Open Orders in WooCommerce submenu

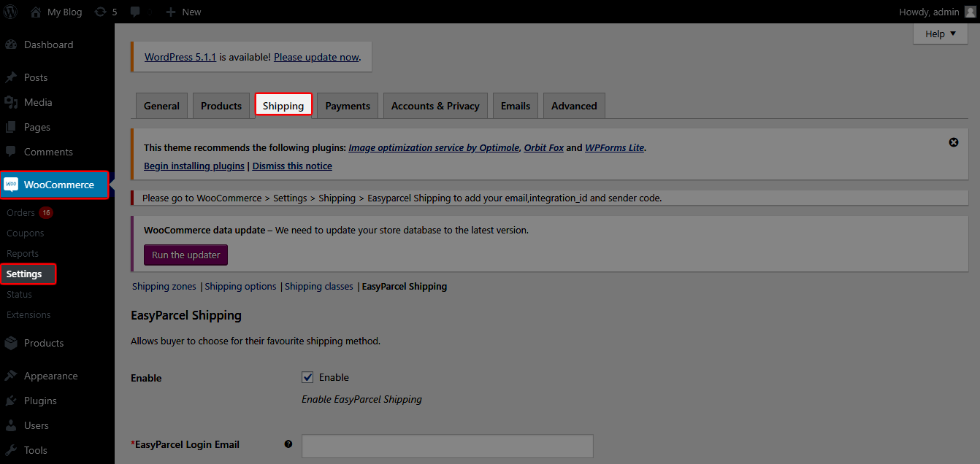[21, 213]
